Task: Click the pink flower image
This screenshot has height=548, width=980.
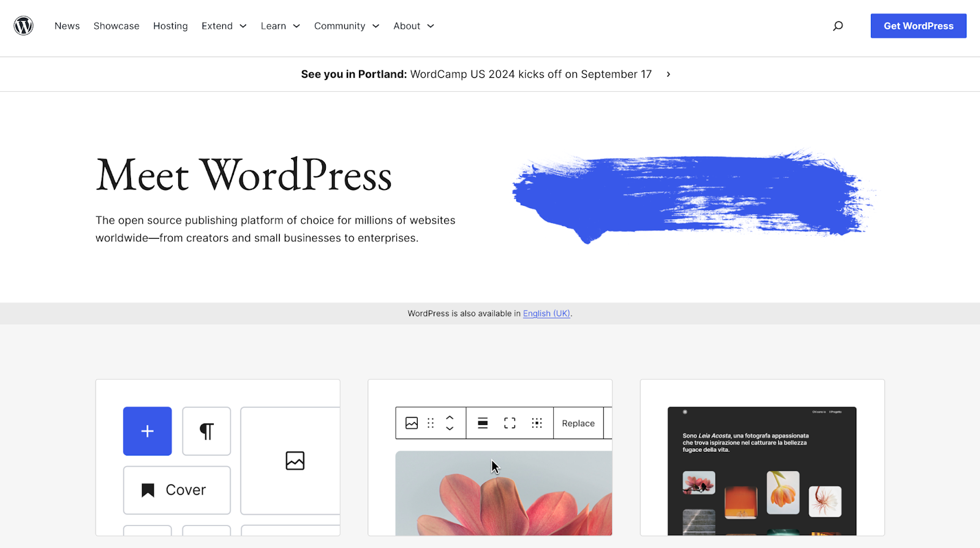Action: pyautogui.click(x=503, y=494)
